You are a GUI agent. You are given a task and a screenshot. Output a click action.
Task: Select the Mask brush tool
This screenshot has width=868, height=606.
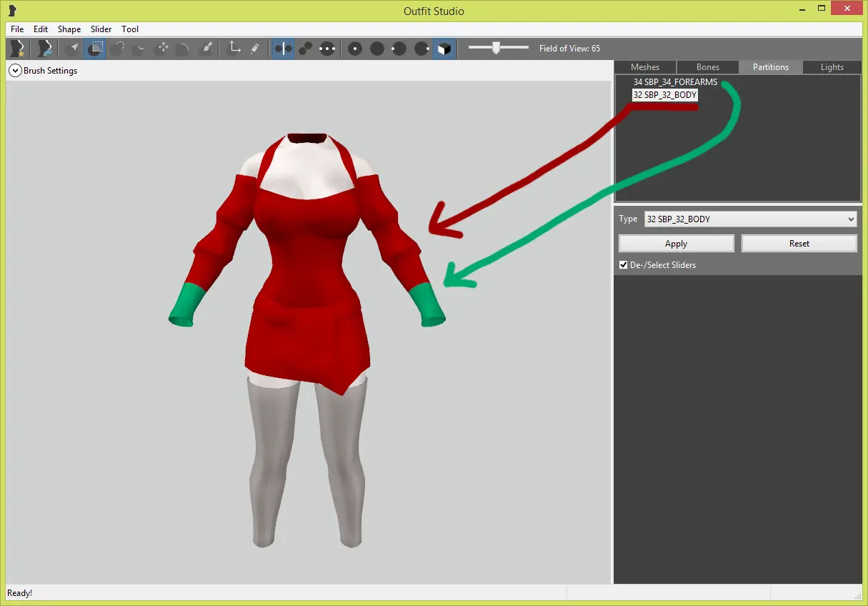[94, 49]
